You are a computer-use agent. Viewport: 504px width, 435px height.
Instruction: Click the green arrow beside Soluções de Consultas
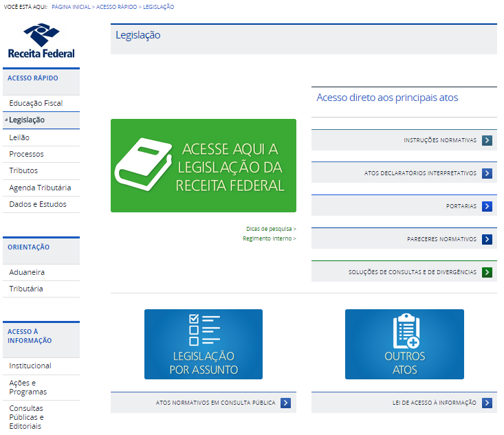coord(487,272)
